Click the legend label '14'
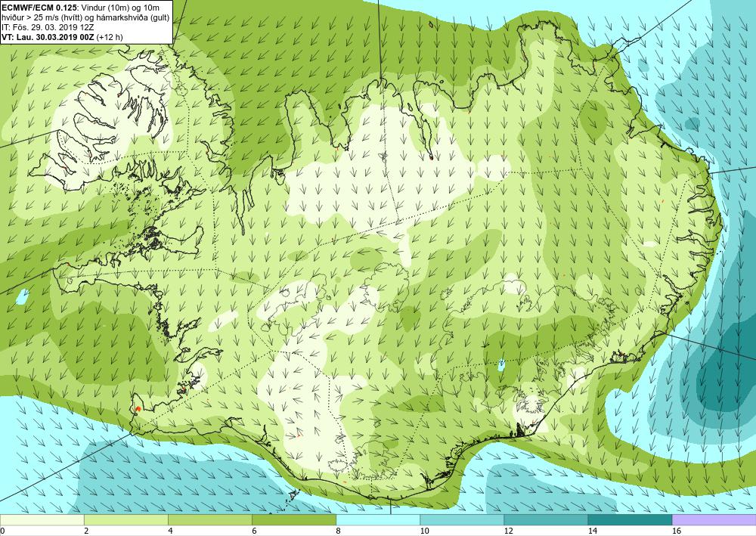 point(592,531)
